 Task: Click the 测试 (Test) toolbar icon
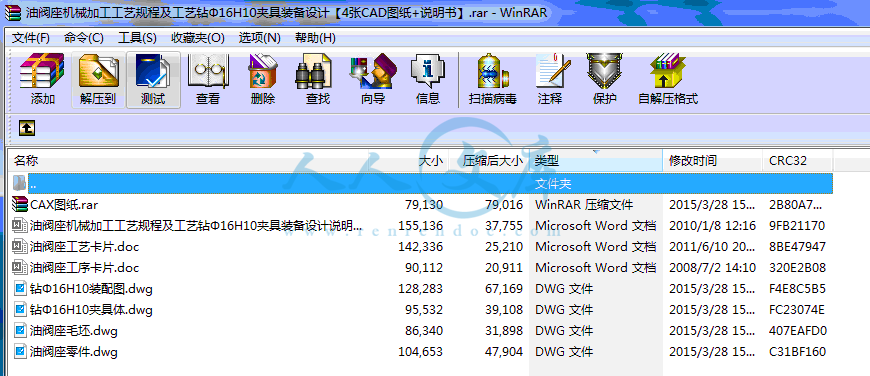tap(153, 71)
